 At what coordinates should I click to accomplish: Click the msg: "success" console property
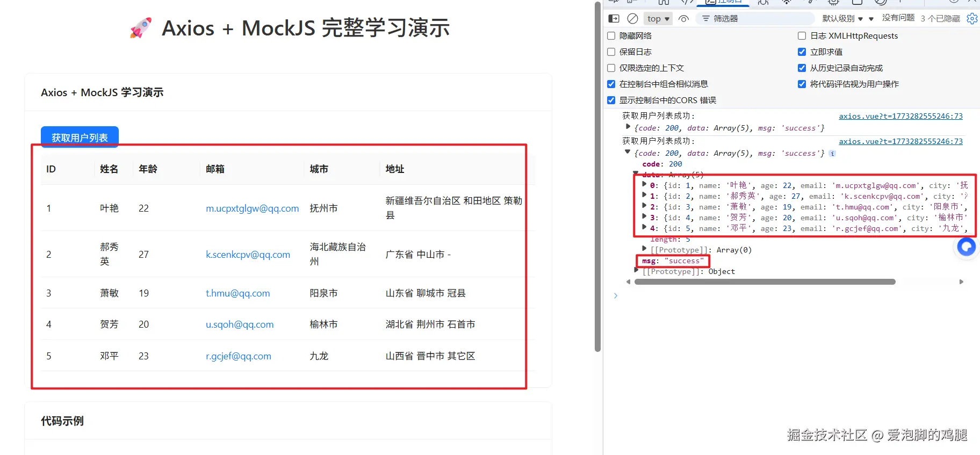673,261
